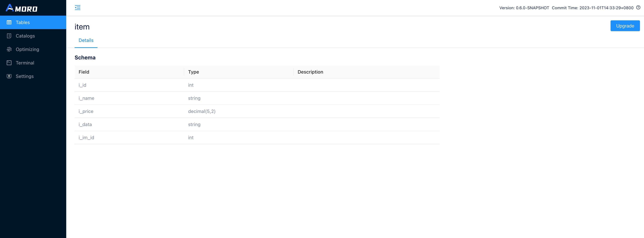Select the i_price schema row

click(x=86, y=111)
